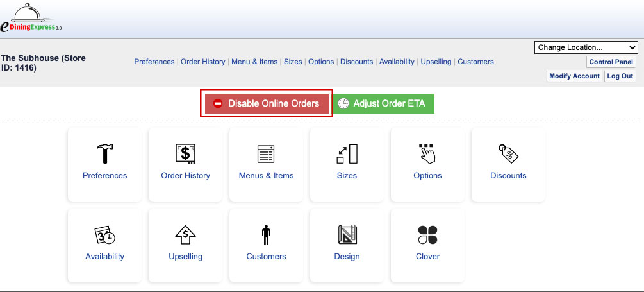The image size is (644, 292).
Task: Click the clock icon on Adjust Order ETA
Action: pyautogui.click(x=343, y=103)
